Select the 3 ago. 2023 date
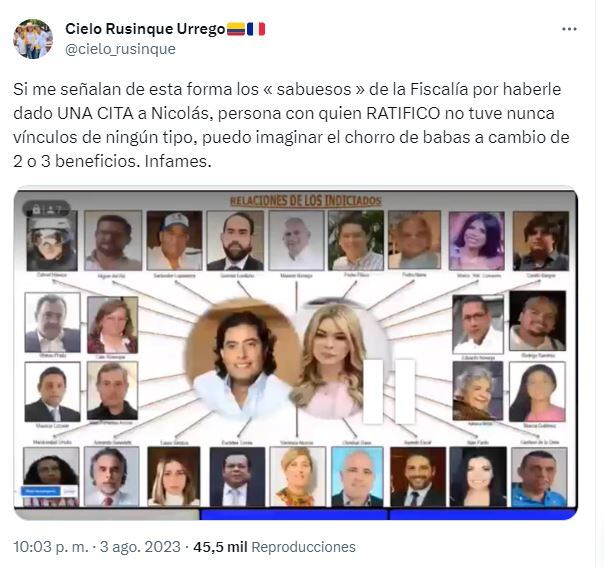This screenshot has width=604, height=567. point(140,547)
